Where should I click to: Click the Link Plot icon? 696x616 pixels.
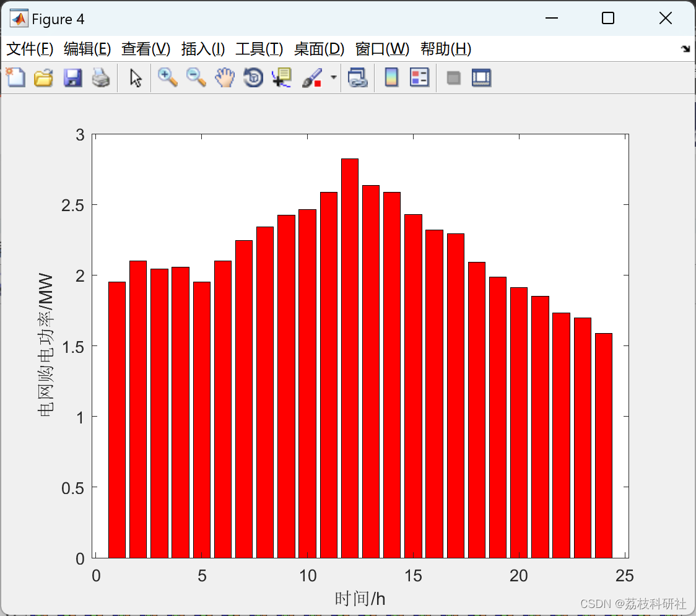(358, 77)
